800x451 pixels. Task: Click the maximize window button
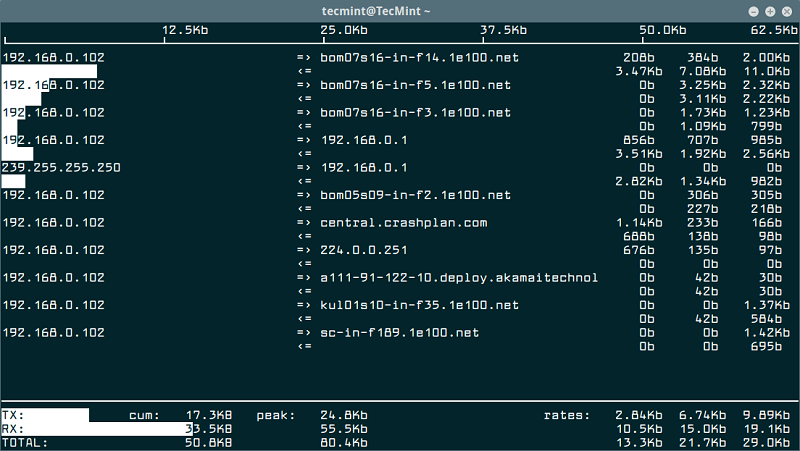(x=770, y=11)
